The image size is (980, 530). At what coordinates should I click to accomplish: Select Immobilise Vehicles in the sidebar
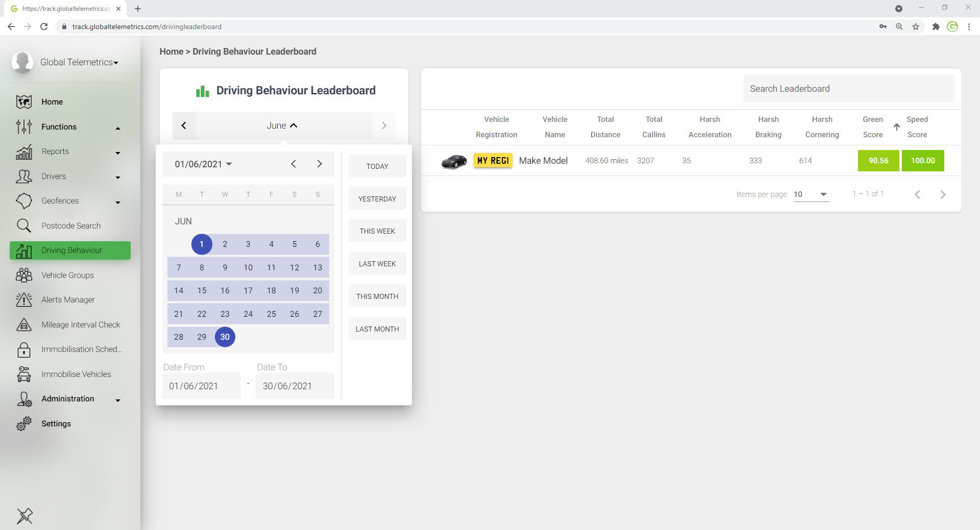pos(76,374)
